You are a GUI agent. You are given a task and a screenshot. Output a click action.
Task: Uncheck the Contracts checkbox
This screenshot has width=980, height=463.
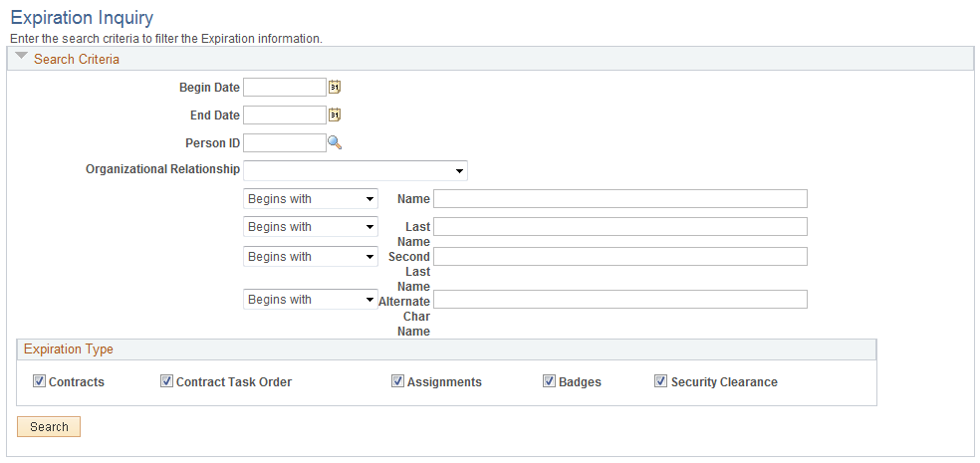39,381
